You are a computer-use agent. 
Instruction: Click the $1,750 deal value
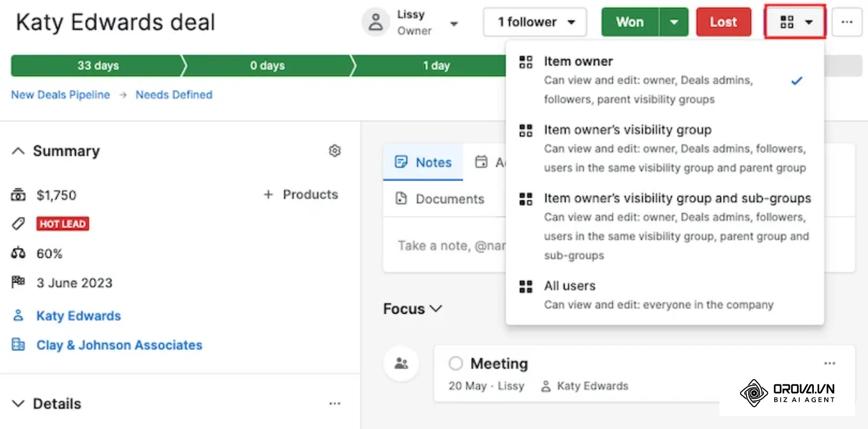[56, 195]
